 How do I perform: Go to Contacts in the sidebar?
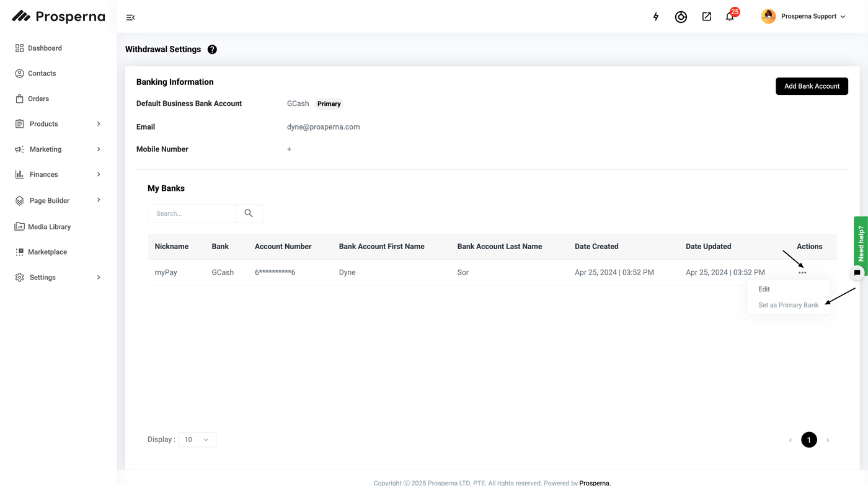[x=42, y=73]
